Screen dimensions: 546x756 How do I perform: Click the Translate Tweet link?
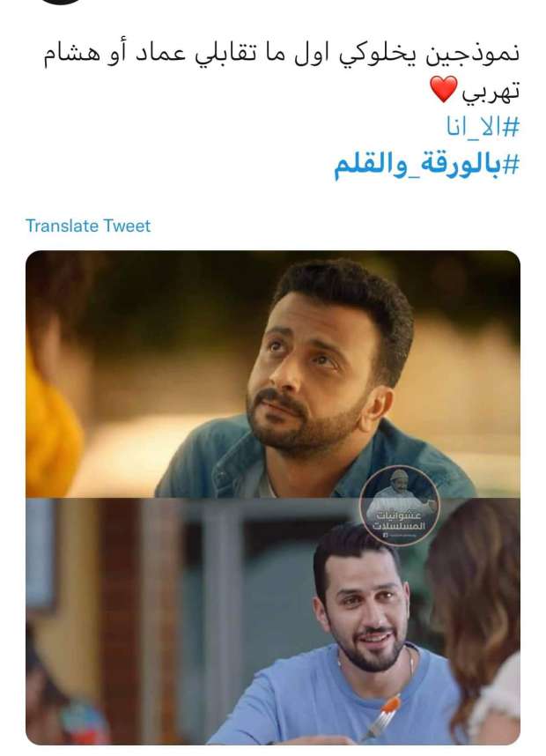(88, 226)
